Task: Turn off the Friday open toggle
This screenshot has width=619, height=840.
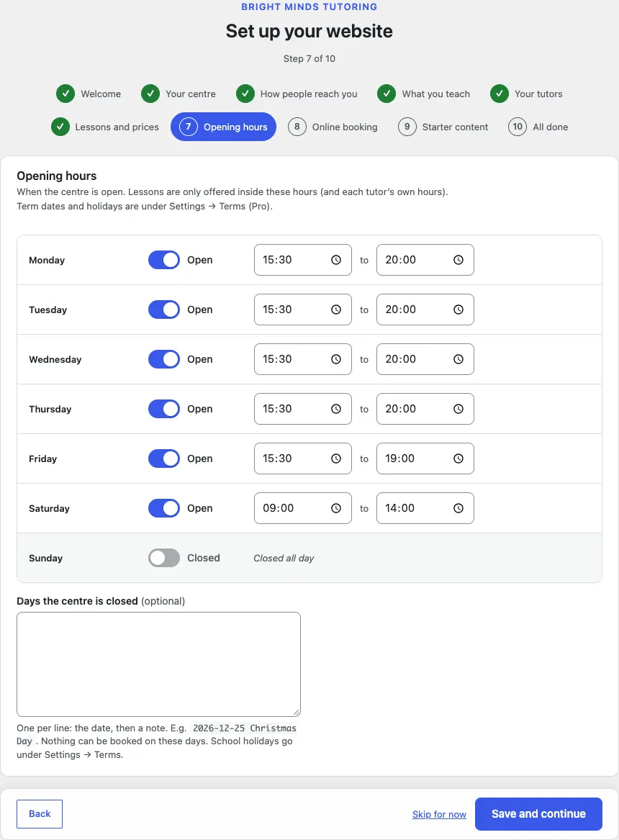Action: point(164,459)
